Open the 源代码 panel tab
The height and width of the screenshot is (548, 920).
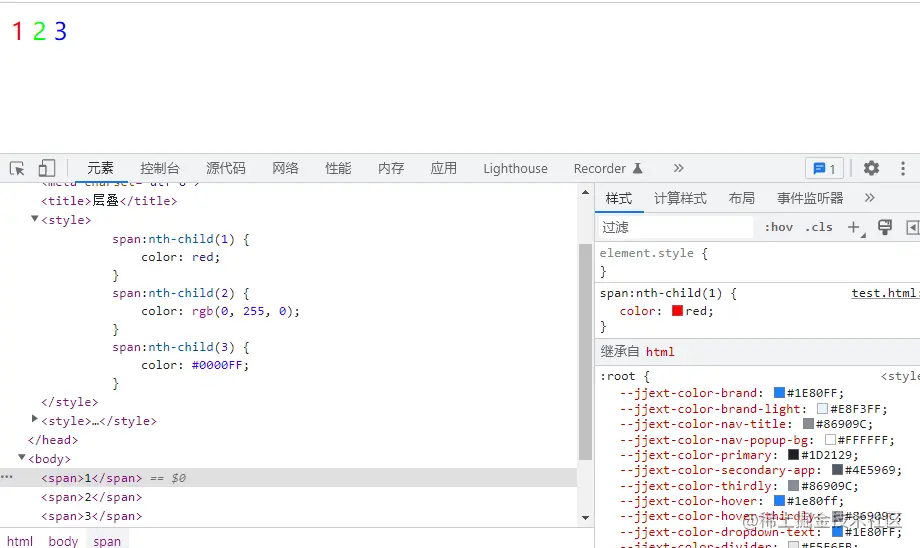coord(226,168)
